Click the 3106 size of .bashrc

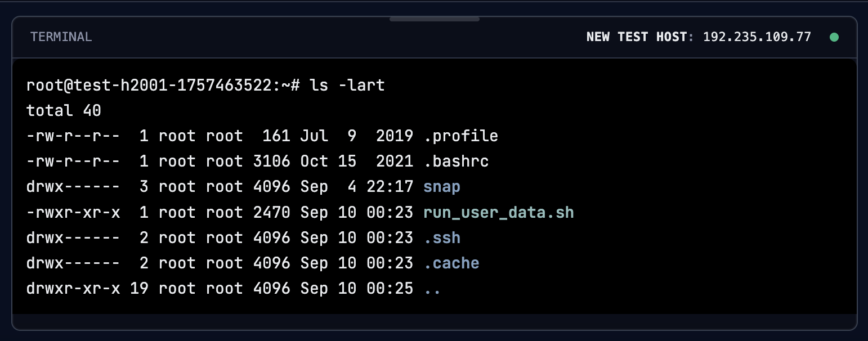[271, 161]
